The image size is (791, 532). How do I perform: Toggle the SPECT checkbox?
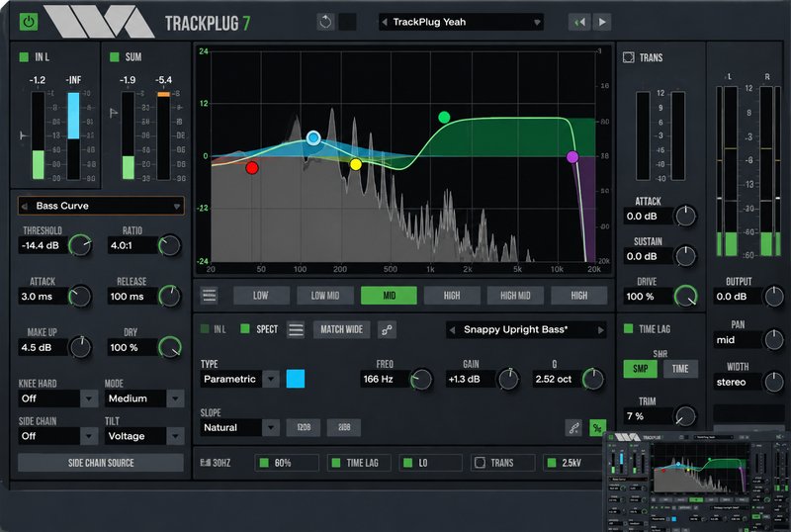245,329
